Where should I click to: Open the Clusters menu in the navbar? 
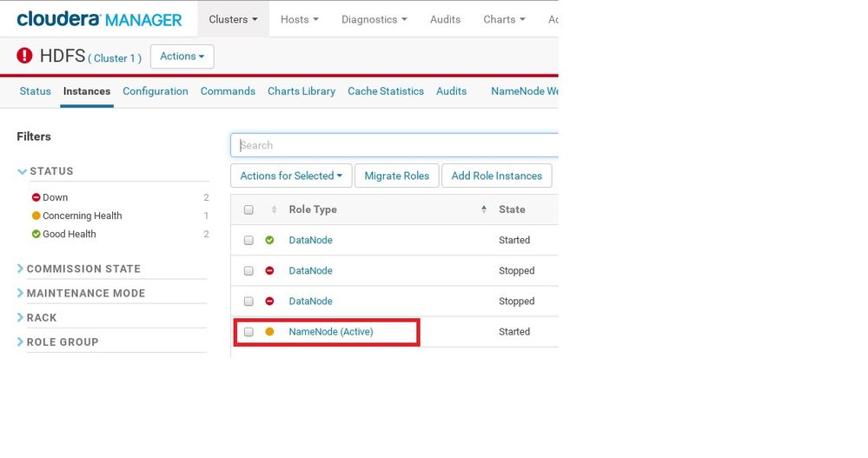(233, 19)
